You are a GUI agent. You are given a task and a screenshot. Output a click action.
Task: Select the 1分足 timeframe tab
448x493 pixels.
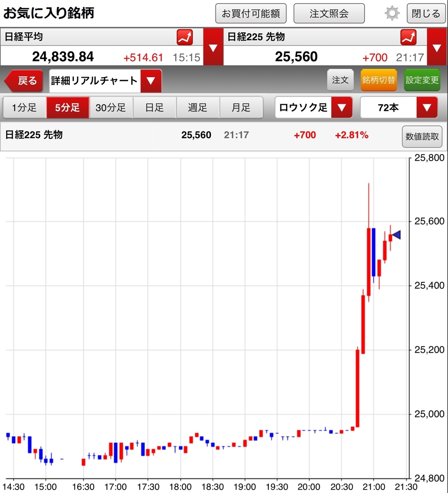click(24, 108)
